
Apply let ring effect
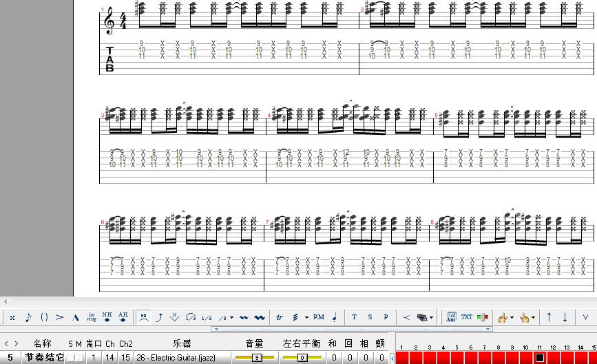92,317
